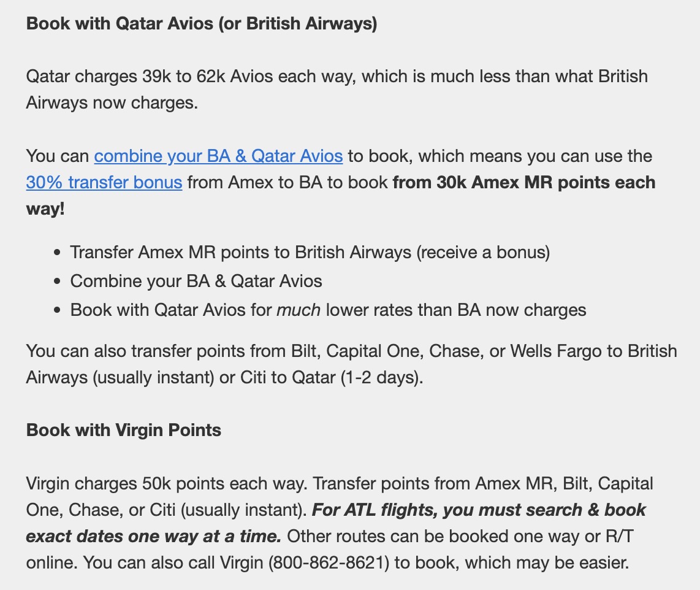
Task: Click the "Combine your BA & Qatar Avios" bullet
Action: pos(196,281)
